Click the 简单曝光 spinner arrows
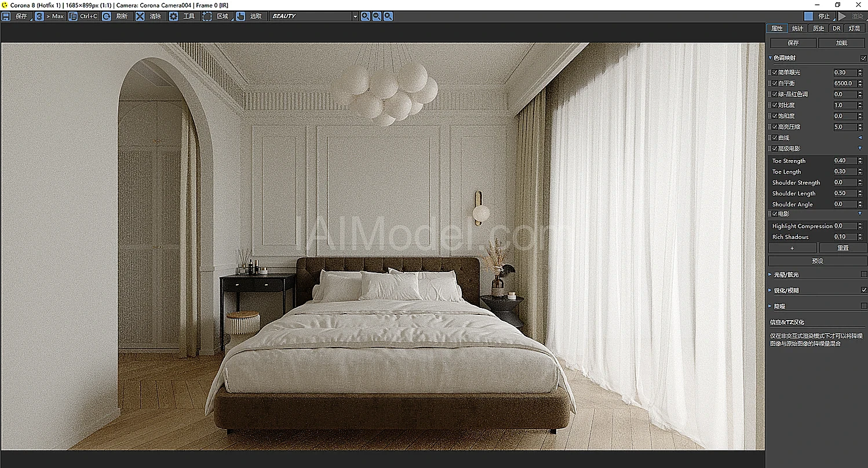868x468 pixels. [860, 72]
